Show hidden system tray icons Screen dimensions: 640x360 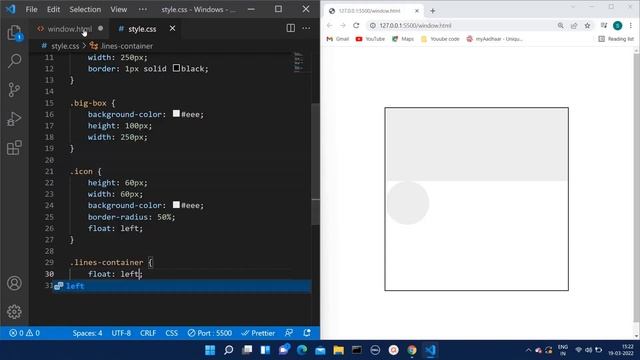(x=528, y=350)
